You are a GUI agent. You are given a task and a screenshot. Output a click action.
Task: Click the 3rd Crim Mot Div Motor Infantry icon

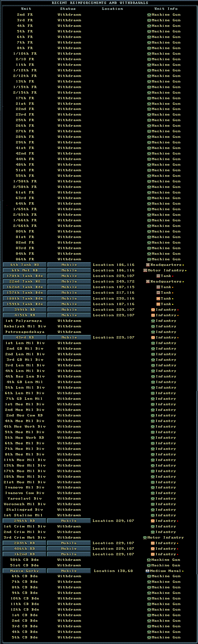tap(145, 538)
